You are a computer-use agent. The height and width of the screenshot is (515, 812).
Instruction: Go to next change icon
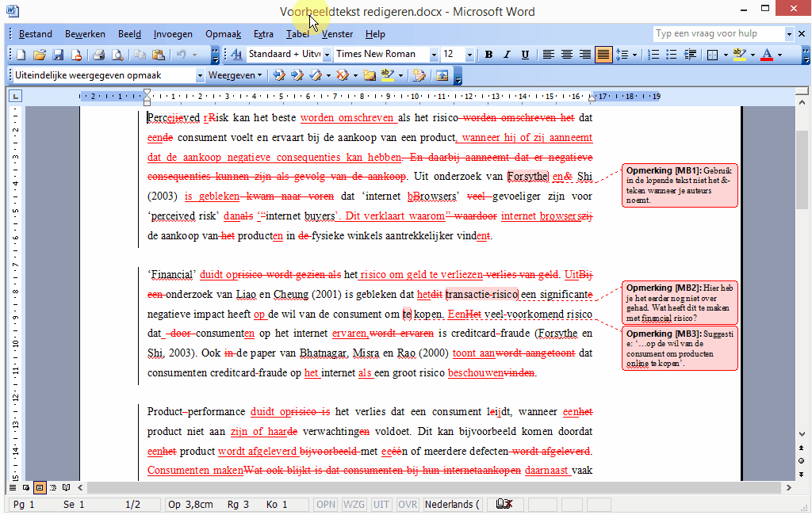click(x=297, y=75)
